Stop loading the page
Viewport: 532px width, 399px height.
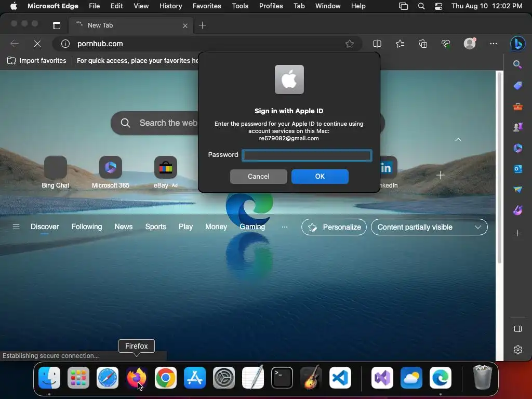[37, 44]
